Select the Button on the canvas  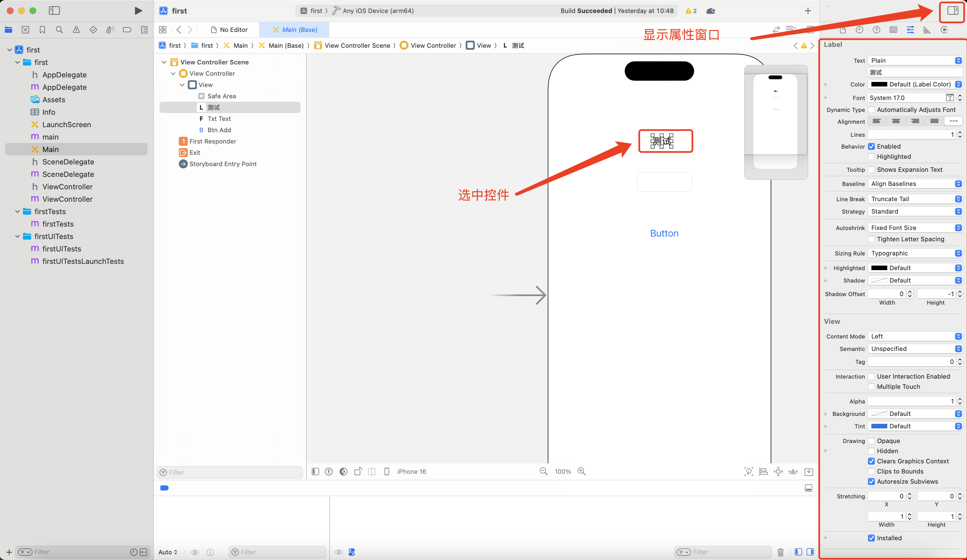[664, 233]
